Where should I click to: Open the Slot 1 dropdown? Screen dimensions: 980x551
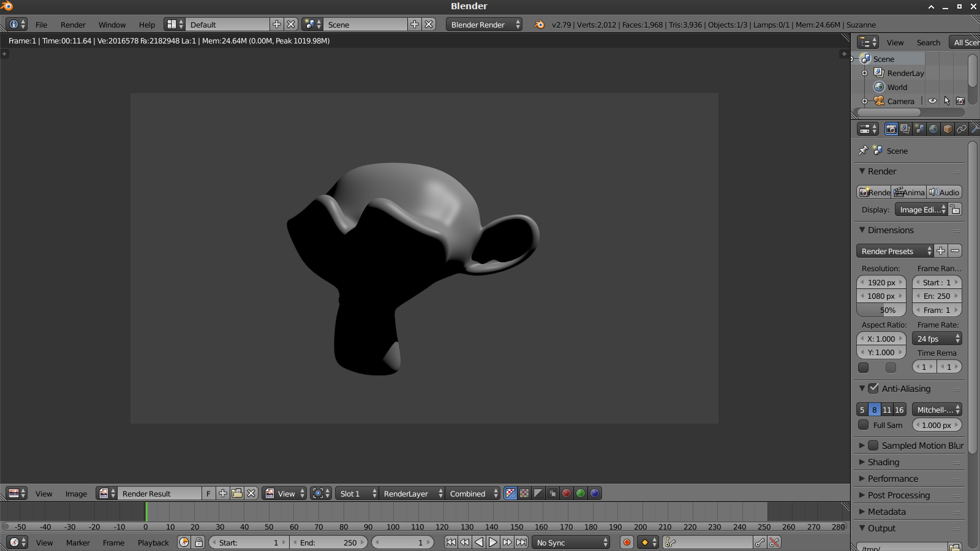[357, 493]
